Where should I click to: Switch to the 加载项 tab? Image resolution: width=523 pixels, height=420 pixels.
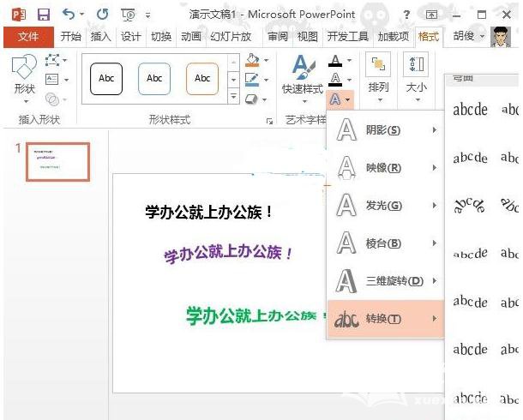click(x=394, y=36)
